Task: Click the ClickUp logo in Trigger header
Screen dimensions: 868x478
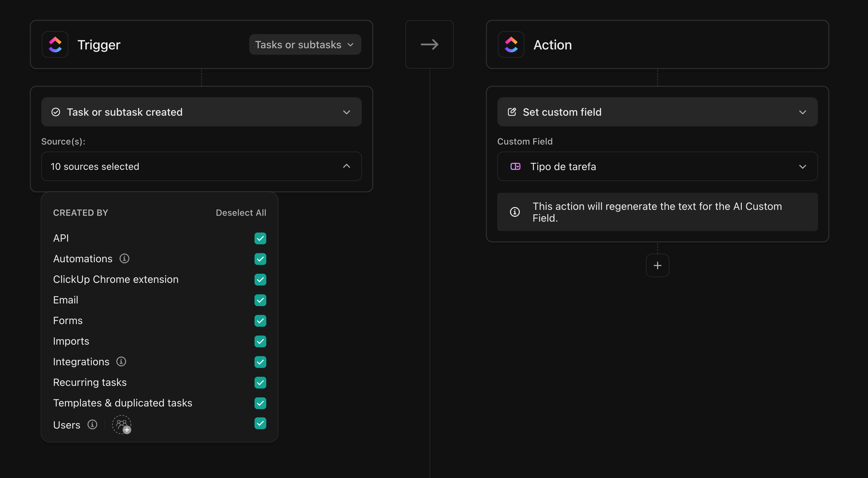Action: (x=55, y=44)
